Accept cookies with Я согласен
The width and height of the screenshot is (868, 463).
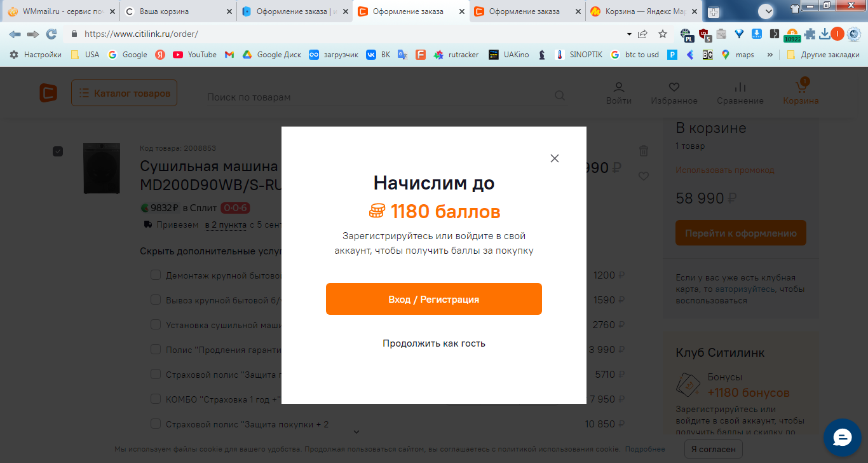(714, 449)
